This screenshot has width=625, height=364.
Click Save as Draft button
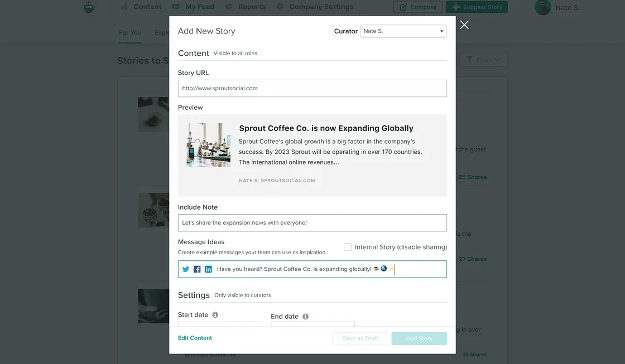360,338
